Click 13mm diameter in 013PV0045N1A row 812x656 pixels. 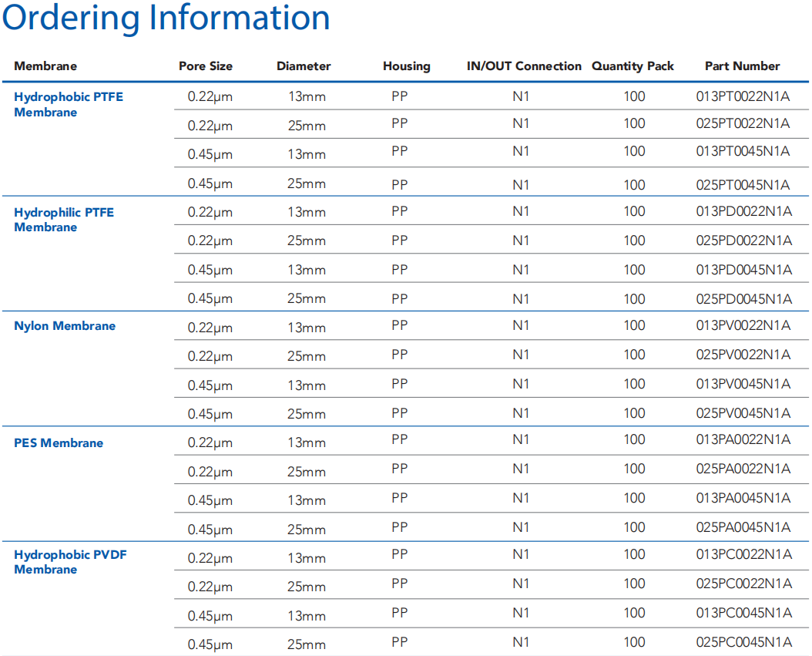coord(307,385)
